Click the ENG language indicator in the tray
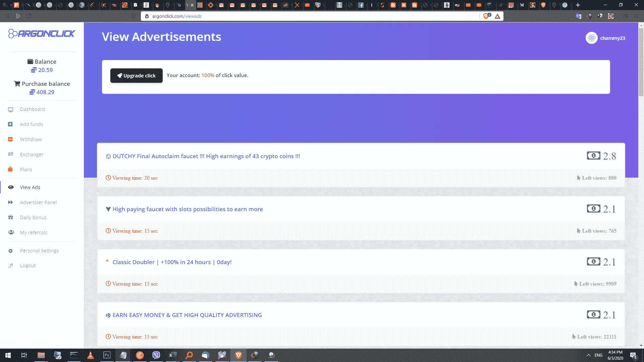 (x=598, y=355)
